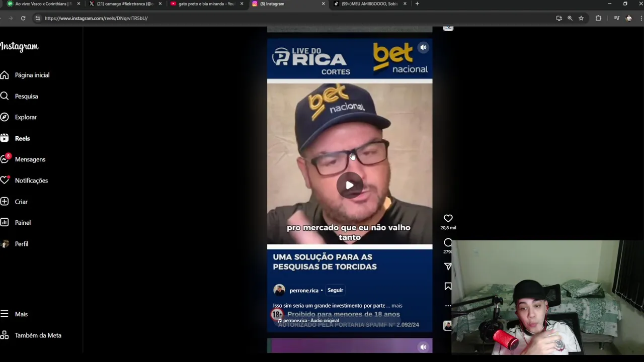This screenshot has width=644, height=362.
Task: Select the Reels sidebar icon
Action: (5, 138)
